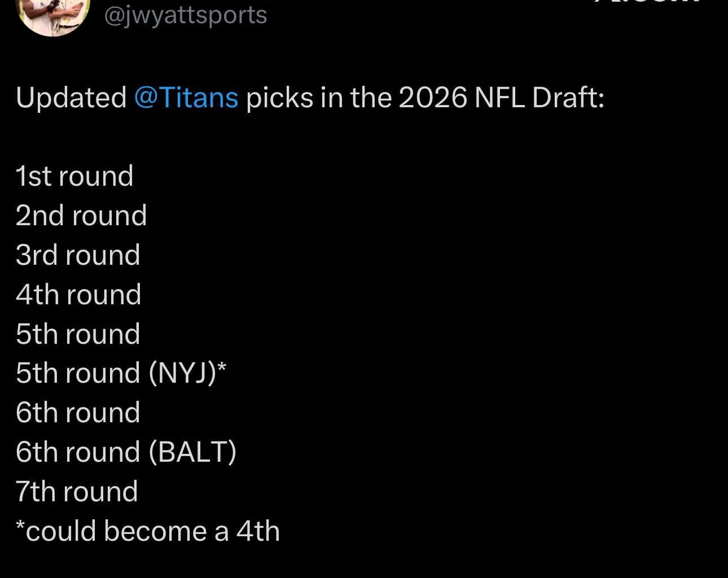This screenshot has height=578, width=728.
Task: Select the tweet headline about Titans picks
Action: coord(310,97)
